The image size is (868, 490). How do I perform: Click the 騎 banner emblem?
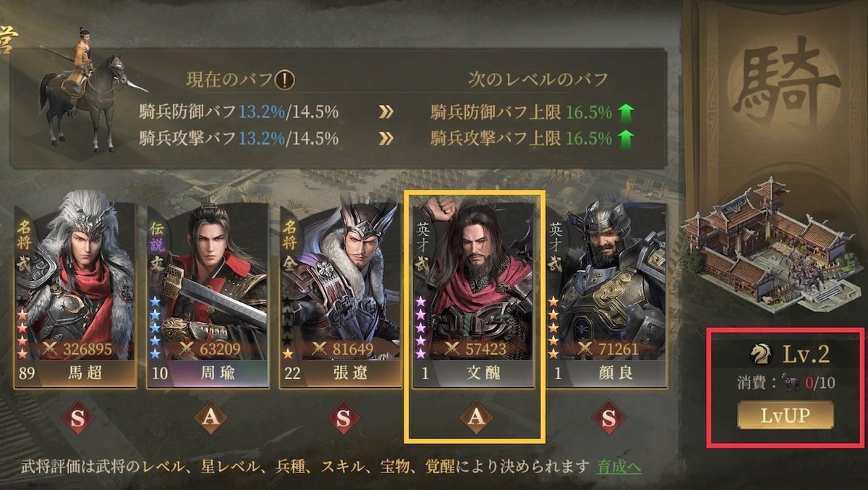click(x=778, y=83)
